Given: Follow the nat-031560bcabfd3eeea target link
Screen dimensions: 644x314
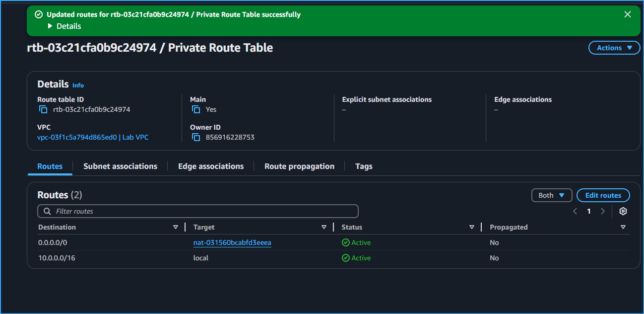Looking at the screenshot, I should (x=232, y=242).
